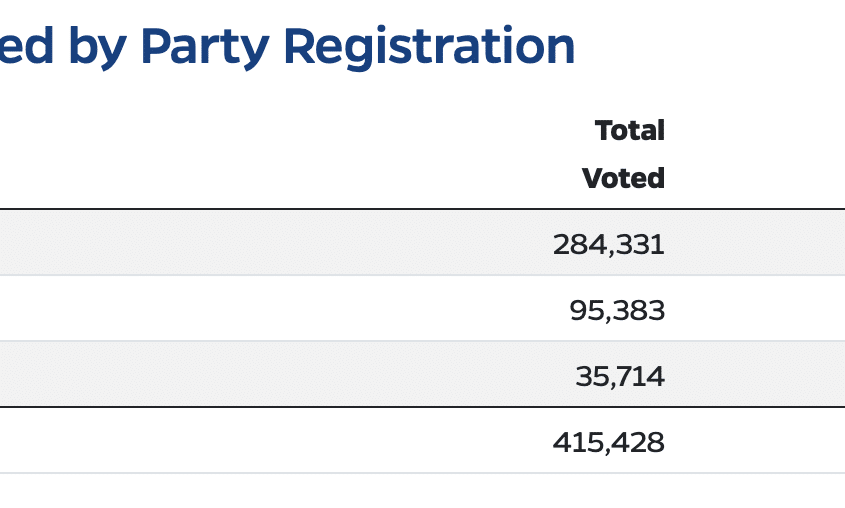The width and height of the screenshot is (845, 508).
Task: Click the 35,714 total voted value
Action: click(x=620, y=376)
